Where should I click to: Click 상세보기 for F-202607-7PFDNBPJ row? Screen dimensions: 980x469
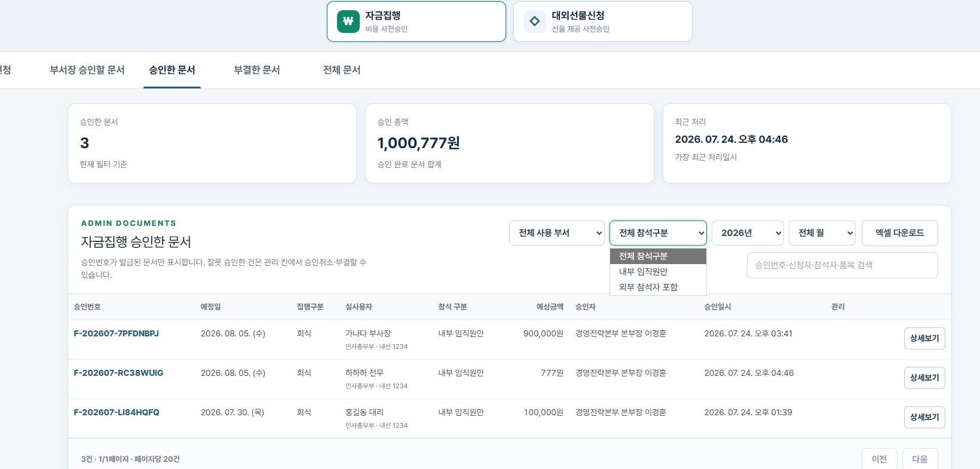click(x=924, y=339)
